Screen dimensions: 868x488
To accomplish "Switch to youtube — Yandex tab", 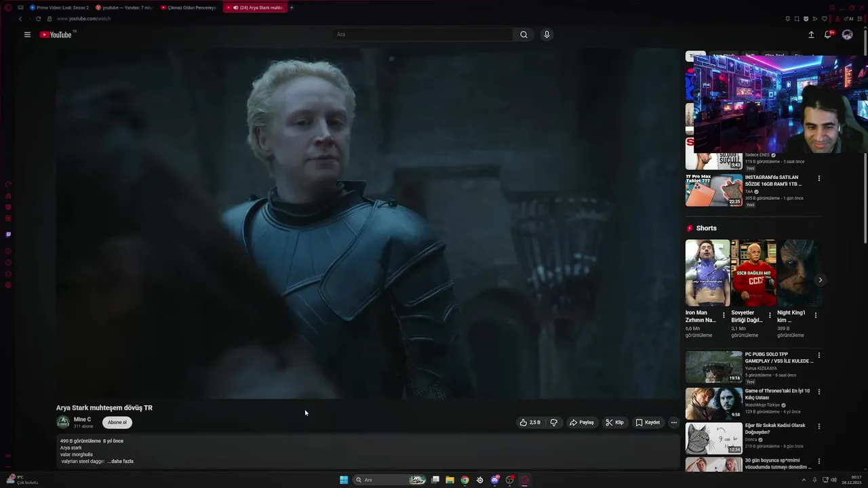I will 124,7.
